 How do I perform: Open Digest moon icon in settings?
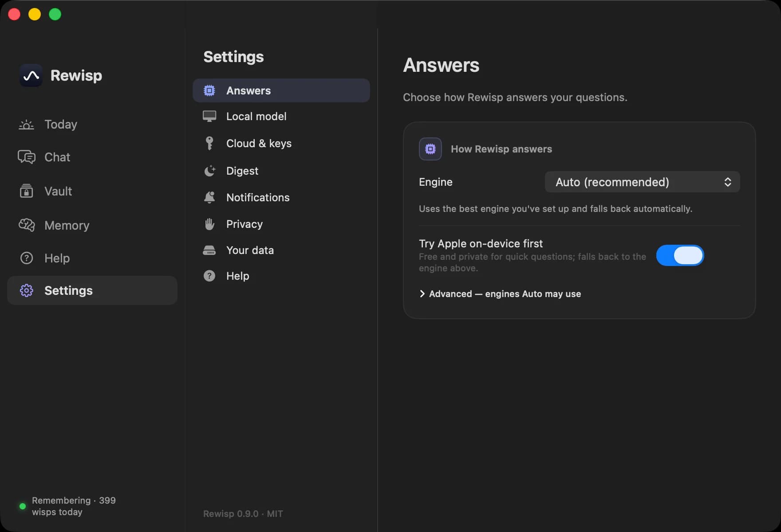(x=209, y=171)
